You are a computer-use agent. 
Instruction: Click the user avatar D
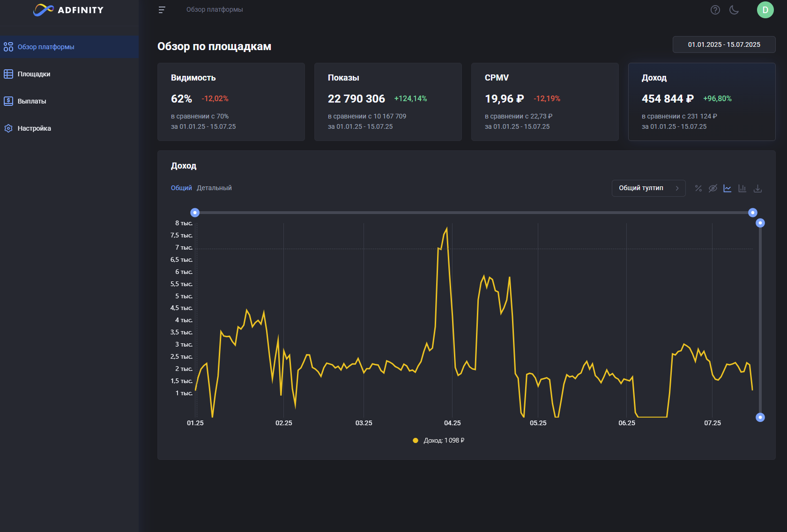[x=765, y=10]
